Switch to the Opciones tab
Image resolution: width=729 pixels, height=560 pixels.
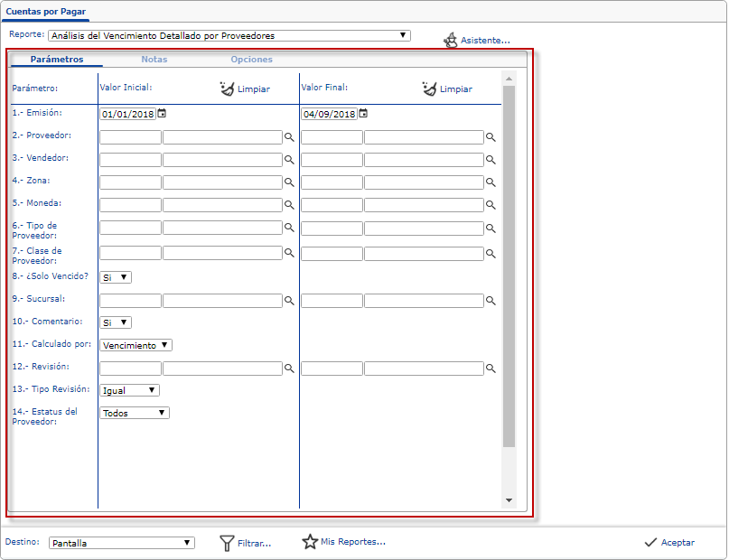point(251,60)
